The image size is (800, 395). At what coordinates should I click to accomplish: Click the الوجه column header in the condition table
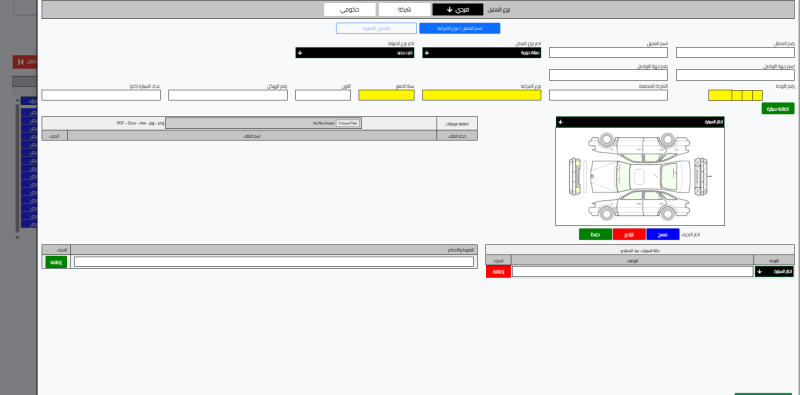coord(773,260)
